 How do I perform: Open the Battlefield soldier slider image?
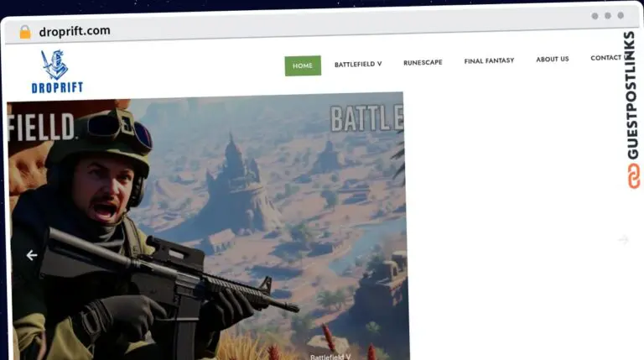207,226
